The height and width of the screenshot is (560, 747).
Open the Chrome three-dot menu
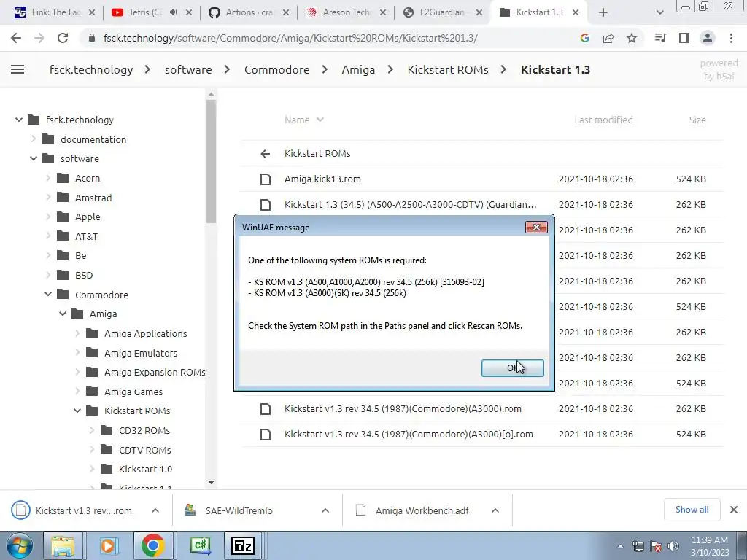point(731,38)
